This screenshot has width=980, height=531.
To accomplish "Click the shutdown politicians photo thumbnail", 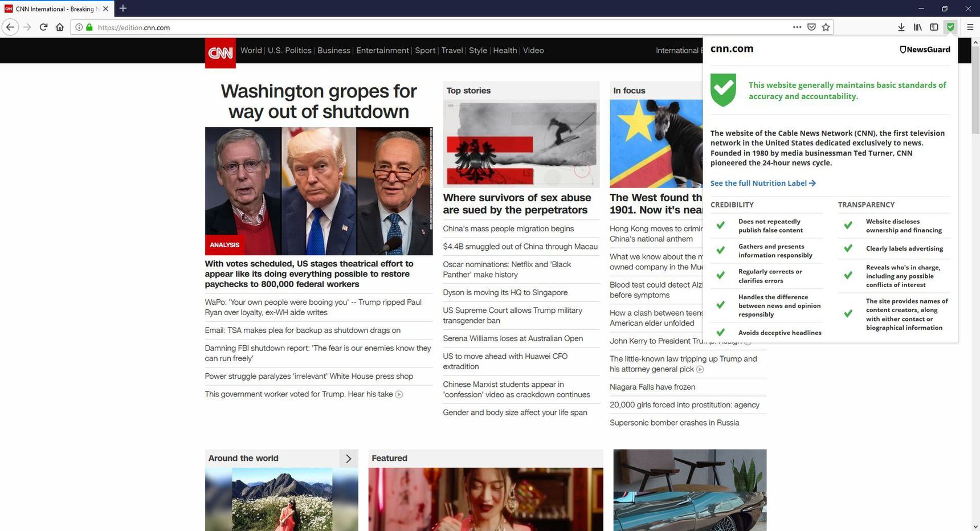I will coord(318,191).
